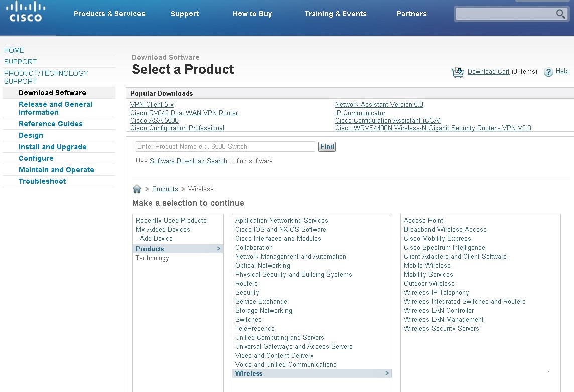Open the Partners menu

coord(411,14)
